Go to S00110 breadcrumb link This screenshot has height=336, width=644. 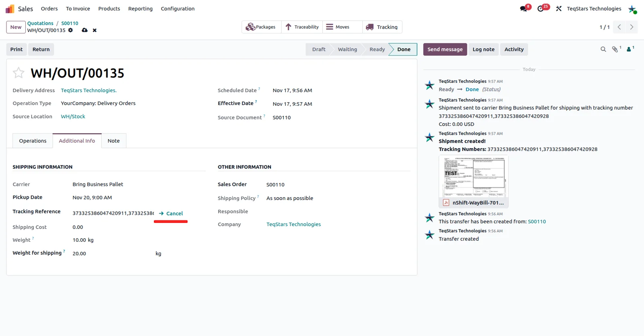click(x=70, y=23)
